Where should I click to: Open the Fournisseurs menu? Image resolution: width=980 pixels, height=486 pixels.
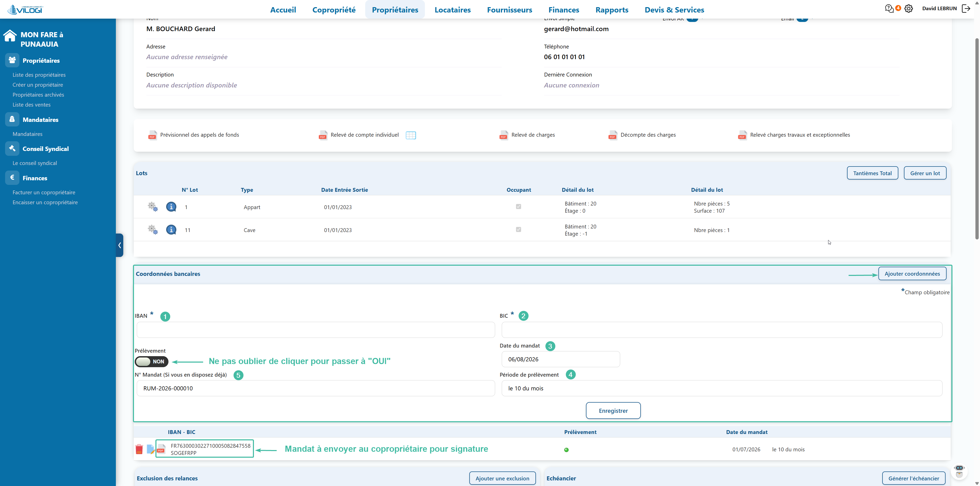[x=509, y=9]
